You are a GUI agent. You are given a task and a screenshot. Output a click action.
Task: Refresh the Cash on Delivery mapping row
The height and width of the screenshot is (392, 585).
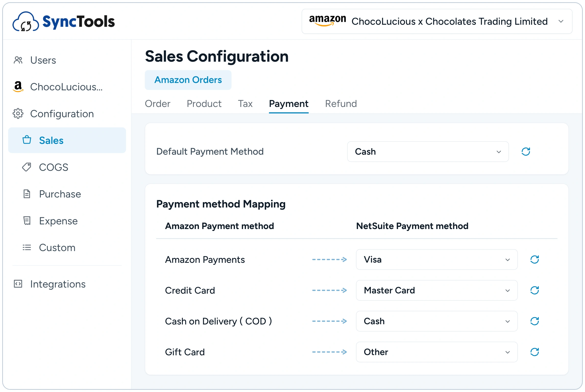(534, 321)
